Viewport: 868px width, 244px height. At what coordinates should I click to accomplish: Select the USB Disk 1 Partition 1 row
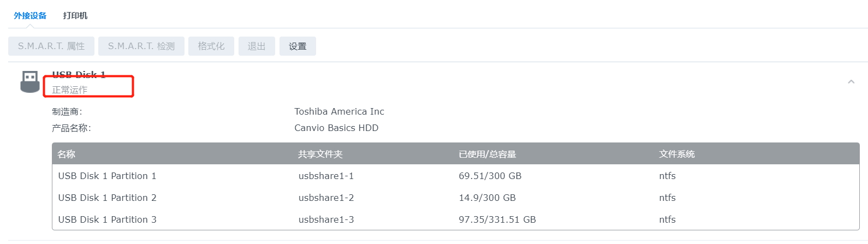point(107,176)
